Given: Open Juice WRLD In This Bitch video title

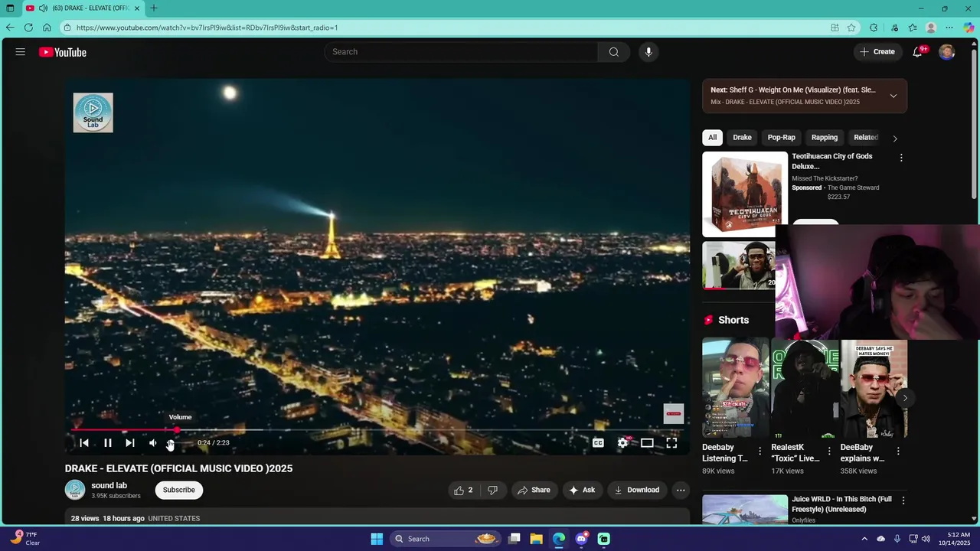Looking at the screenshot, I should pos(841,504).
